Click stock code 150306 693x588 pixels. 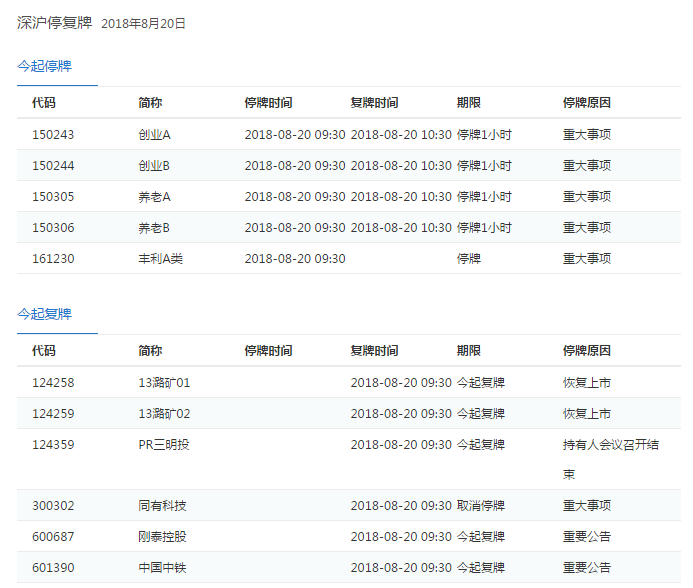tap(53, 228)
